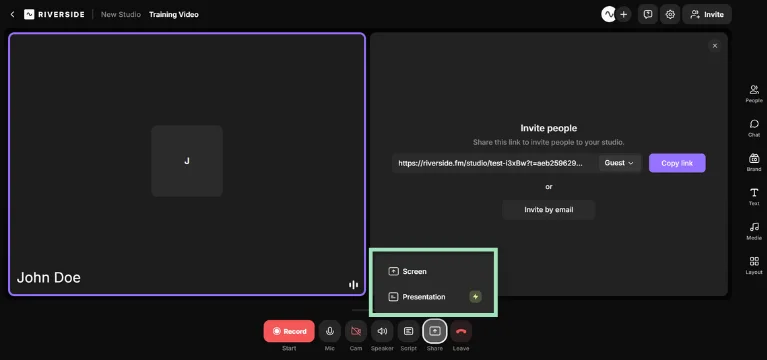Open studio settings gear

(670, 14)
